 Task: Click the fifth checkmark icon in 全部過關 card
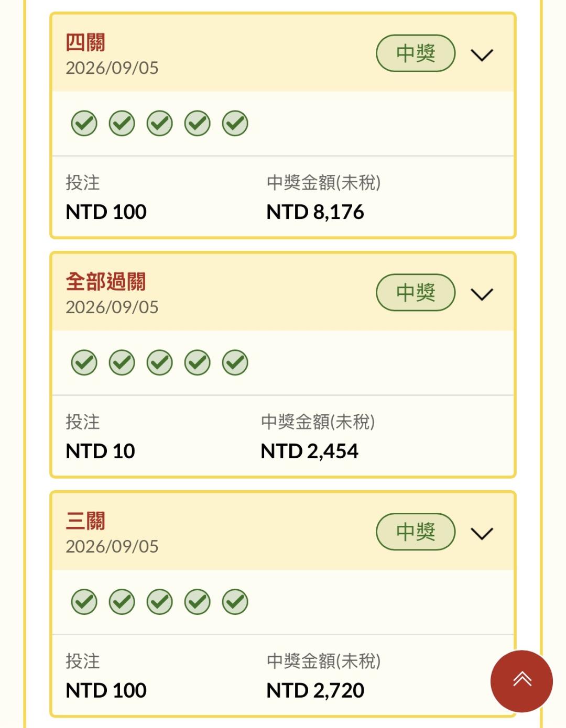tap(235, 363)
